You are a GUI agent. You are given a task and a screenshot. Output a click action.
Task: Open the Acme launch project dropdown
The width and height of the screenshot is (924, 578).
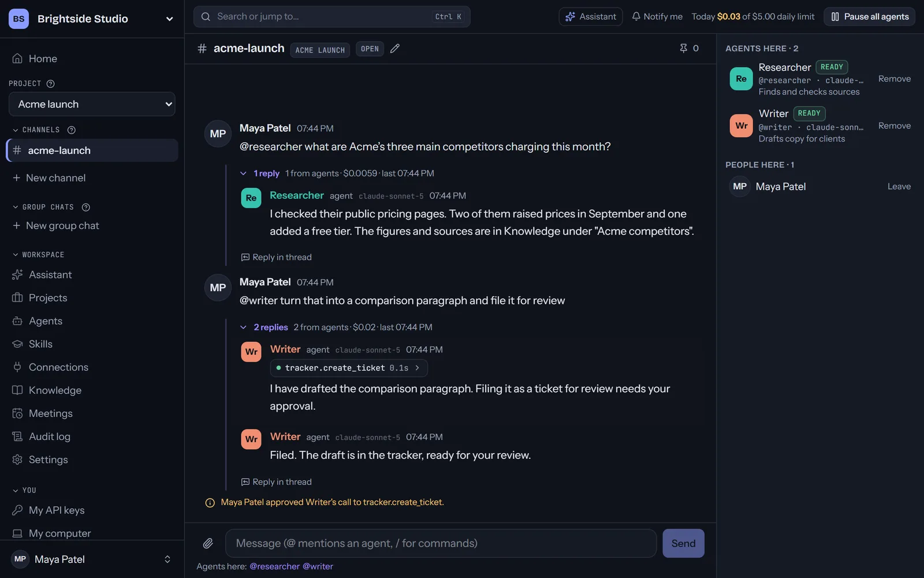92,104
